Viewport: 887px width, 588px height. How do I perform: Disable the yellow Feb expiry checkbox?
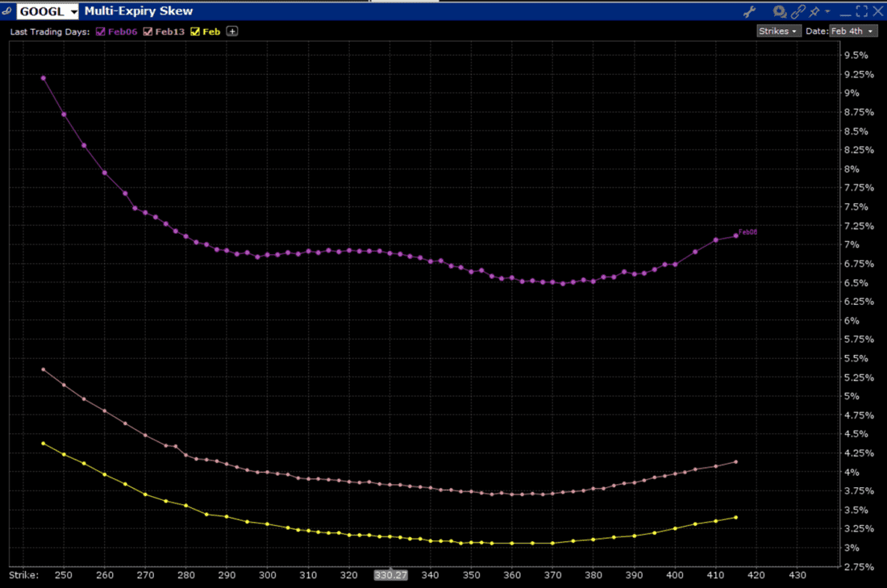coord(195,31)
